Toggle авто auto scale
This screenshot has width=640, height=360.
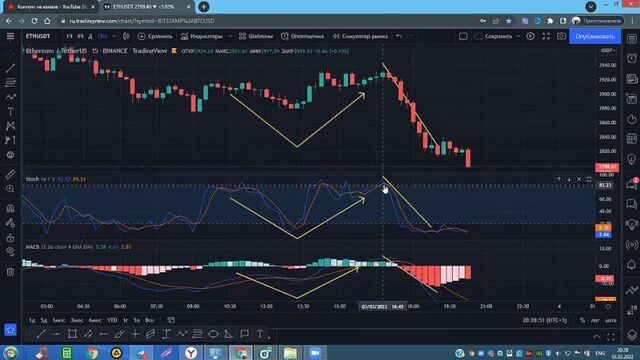click(x=611, y=320)
